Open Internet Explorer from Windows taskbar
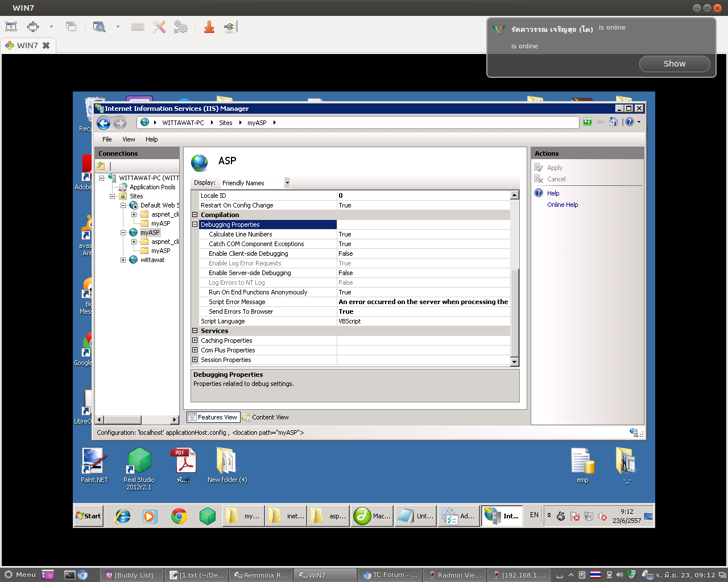The width and height of the screenshot is (728, 582). point(123,516)
